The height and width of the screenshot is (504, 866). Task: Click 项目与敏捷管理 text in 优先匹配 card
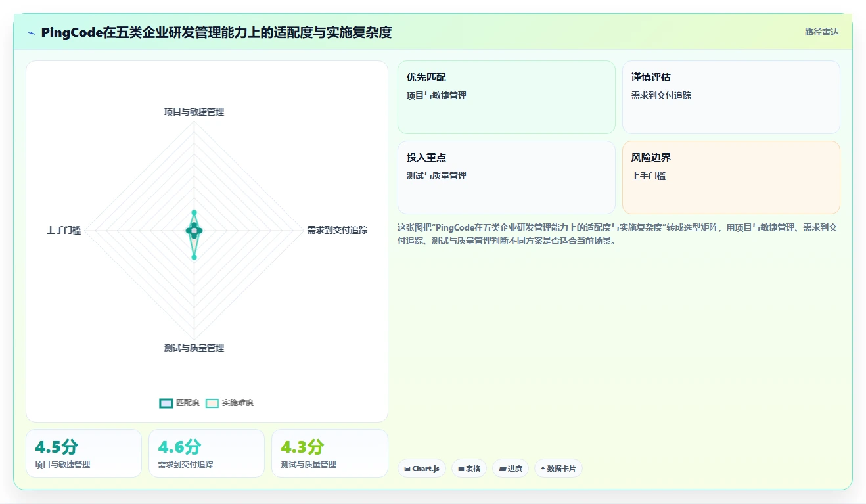[x=436, y=95]
